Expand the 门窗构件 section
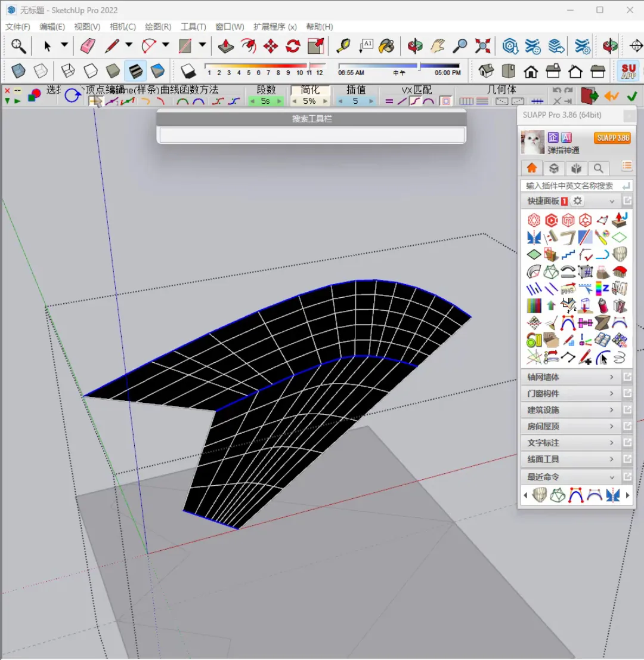 pos(571,394)
